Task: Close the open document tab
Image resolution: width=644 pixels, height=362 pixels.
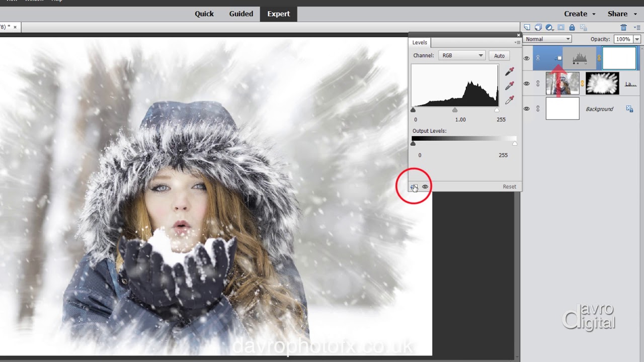Action: coord(15,27)
